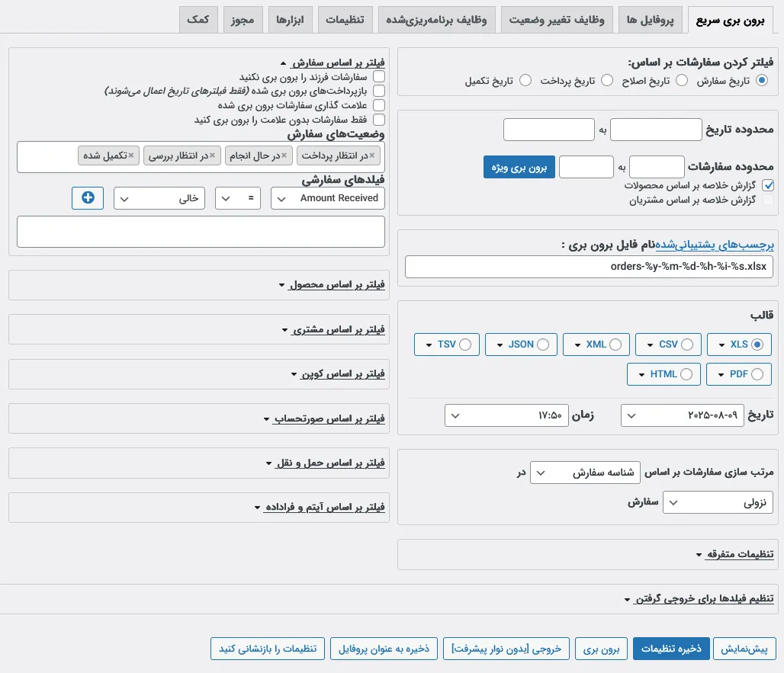
Task: Open the time format dropdown '۱۷:۵۰'
Action: pyautogui.click(x=506, y=415)
